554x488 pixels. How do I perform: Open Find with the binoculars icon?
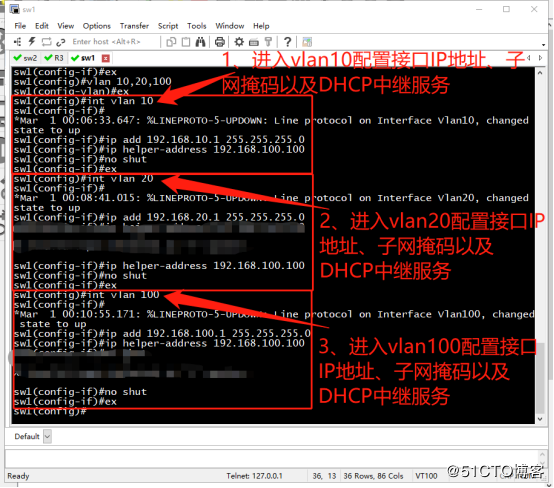[x=201, y=42]
